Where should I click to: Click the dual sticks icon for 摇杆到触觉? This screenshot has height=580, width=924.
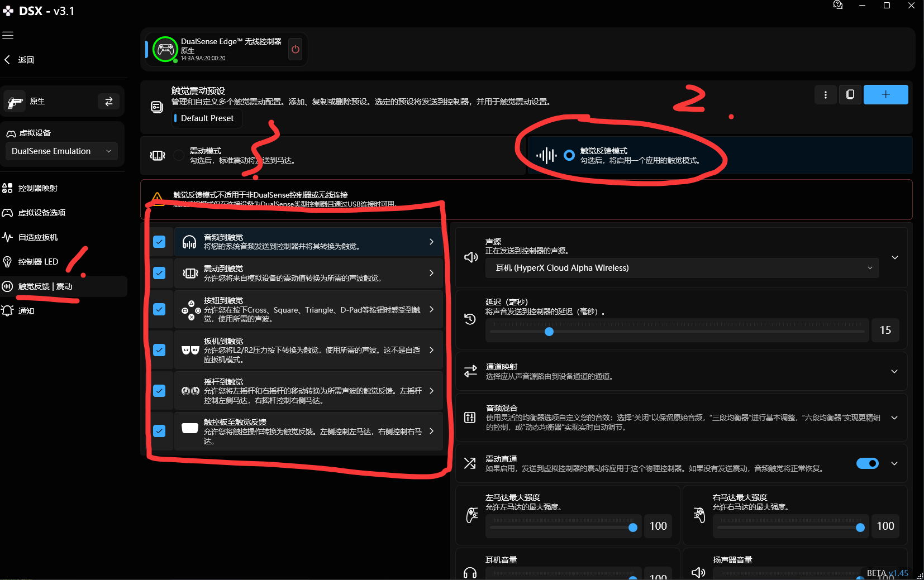coord(190,391)
